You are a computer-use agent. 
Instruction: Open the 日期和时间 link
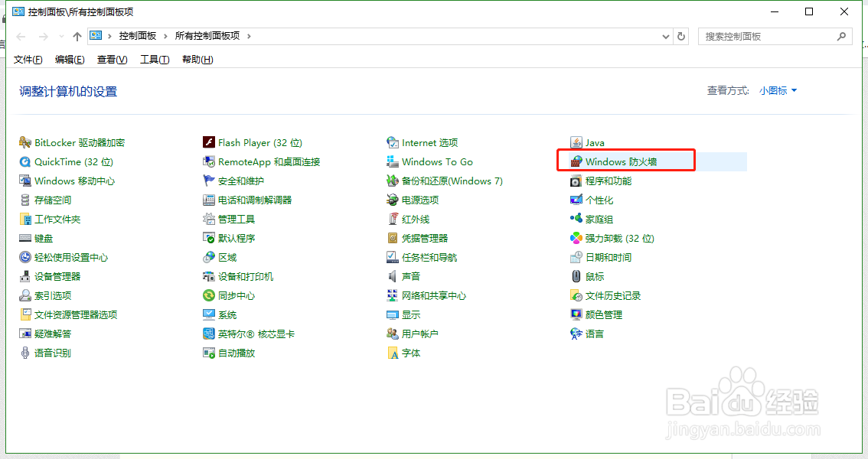[609, 258]
